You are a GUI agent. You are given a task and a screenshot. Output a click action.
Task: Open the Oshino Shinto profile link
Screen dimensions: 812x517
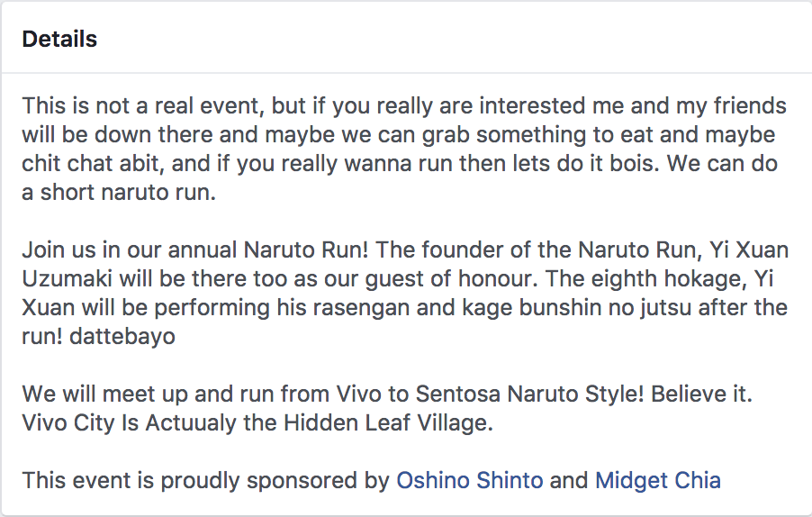pyautogui.click(x=470, y=480)
